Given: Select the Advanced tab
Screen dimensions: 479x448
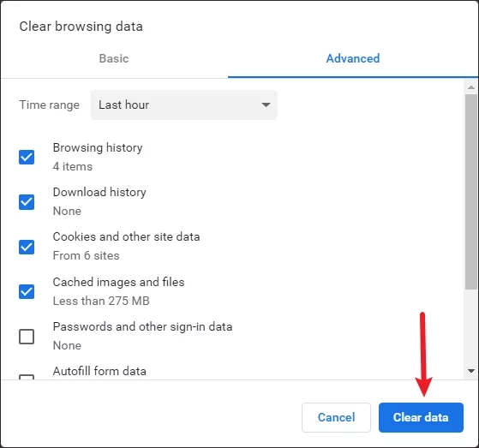Looking at the screenshot, I should [x=353, y=58].
